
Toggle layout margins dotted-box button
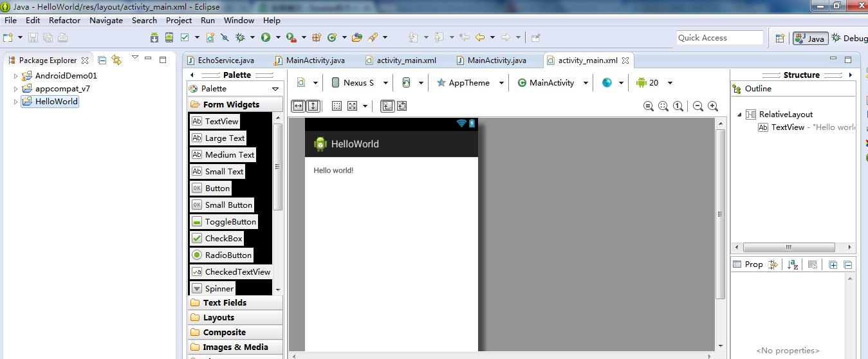337,106
